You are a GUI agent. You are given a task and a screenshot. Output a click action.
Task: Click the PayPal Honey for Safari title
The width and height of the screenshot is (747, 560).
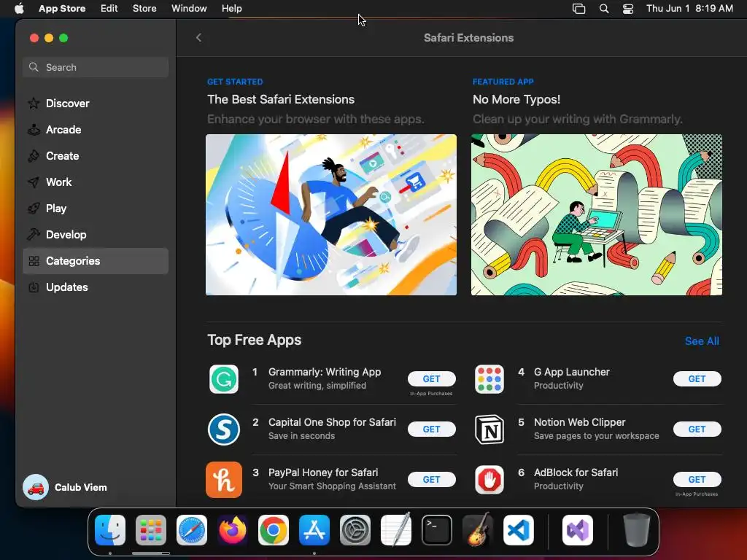(x=323, y=472)
